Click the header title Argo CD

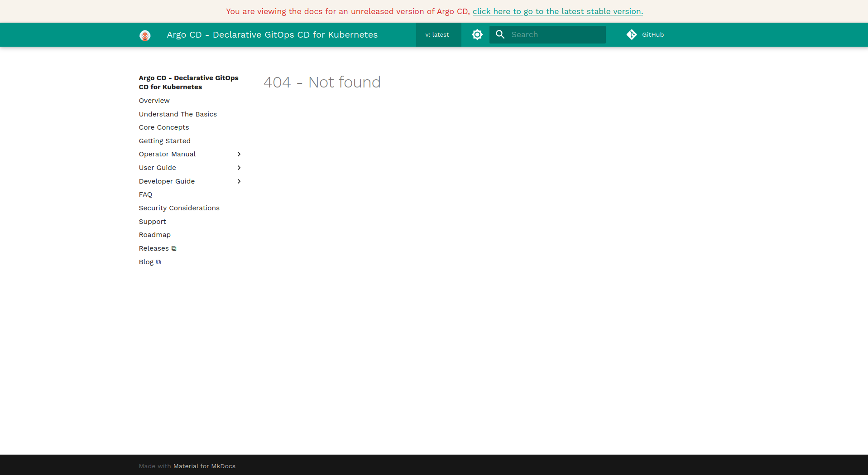[272, 34]
